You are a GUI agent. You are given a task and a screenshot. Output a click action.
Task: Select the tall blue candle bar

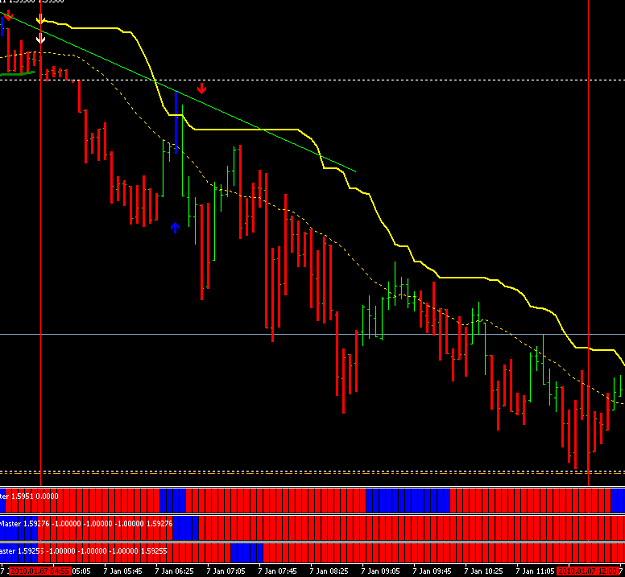point(176,122)
